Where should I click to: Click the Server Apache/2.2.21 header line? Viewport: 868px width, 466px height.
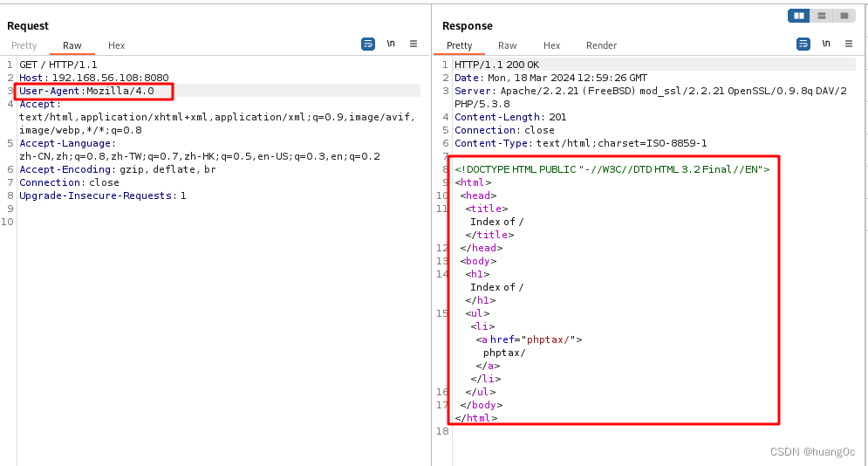point(651,91)
